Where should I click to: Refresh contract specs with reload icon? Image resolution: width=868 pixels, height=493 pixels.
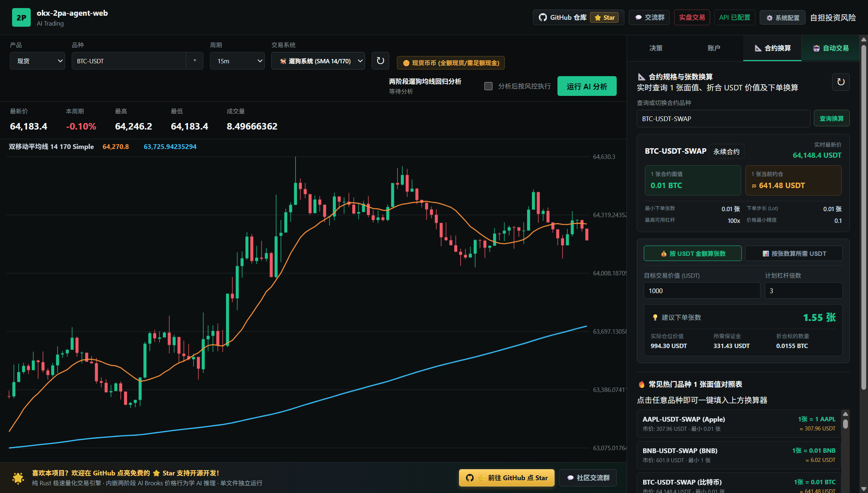(841, 82)
